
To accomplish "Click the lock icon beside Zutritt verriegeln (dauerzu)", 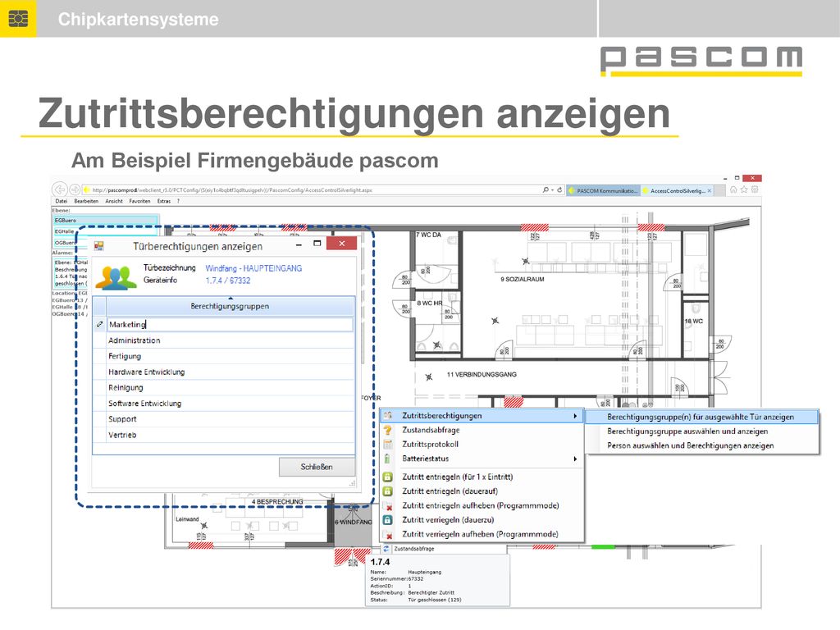I will pos(388,519).
